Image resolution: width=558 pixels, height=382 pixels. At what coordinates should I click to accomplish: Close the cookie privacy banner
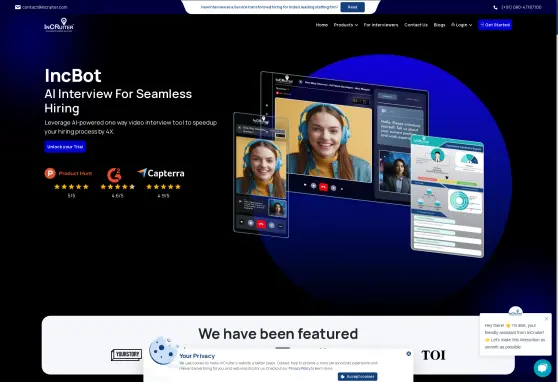point(409,354)
